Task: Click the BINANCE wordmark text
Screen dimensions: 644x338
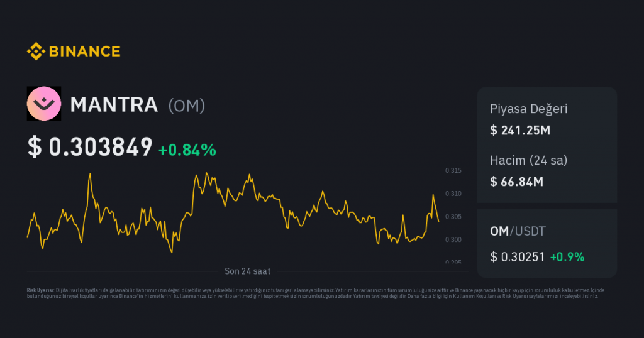Action: [85, 52]
